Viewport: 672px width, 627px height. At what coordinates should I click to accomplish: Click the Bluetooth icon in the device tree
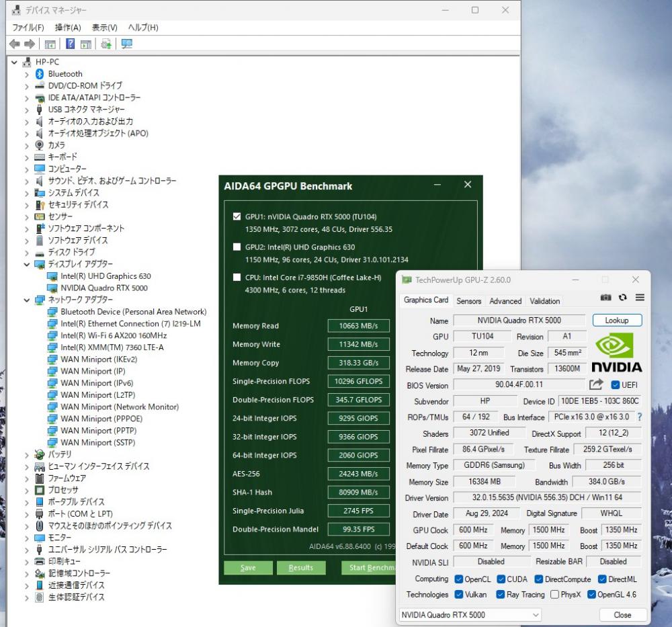(x=40, y=74)
